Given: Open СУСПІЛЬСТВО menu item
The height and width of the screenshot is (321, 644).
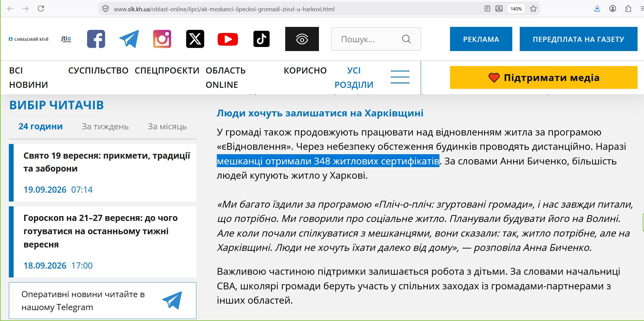Looking at the screenshot, I should (x=98, y=70).
